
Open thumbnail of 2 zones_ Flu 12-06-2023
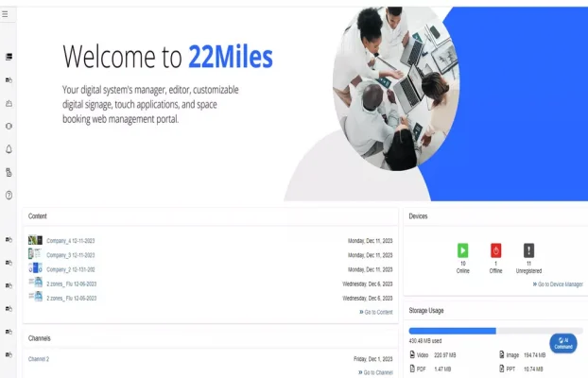click(x=35, y=283)
